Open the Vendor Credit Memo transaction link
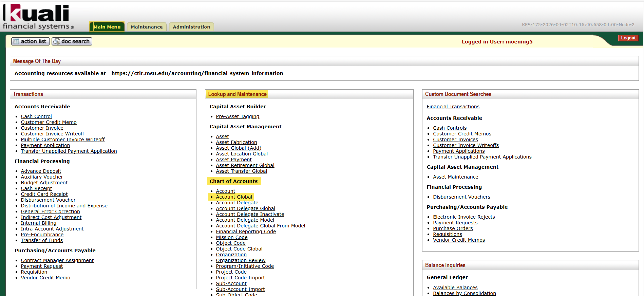The width and height of the screenshot is (644, 296). point(45,278)
